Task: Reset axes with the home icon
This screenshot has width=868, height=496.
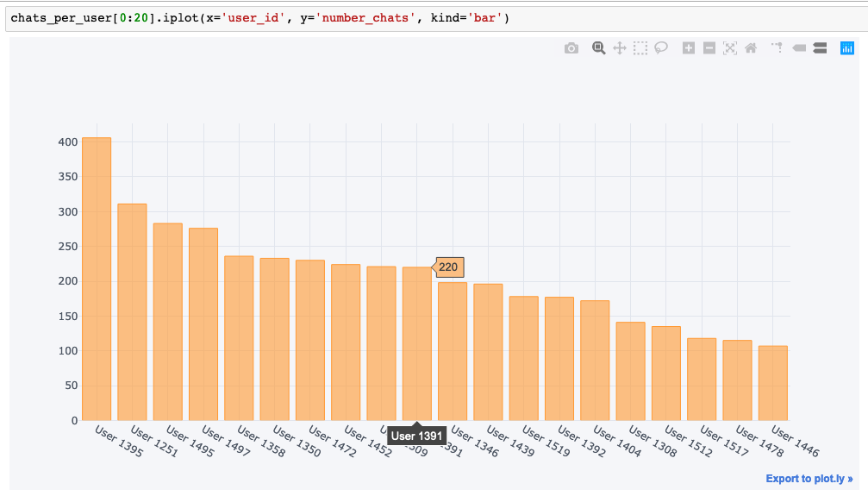Action: (751, 48)
